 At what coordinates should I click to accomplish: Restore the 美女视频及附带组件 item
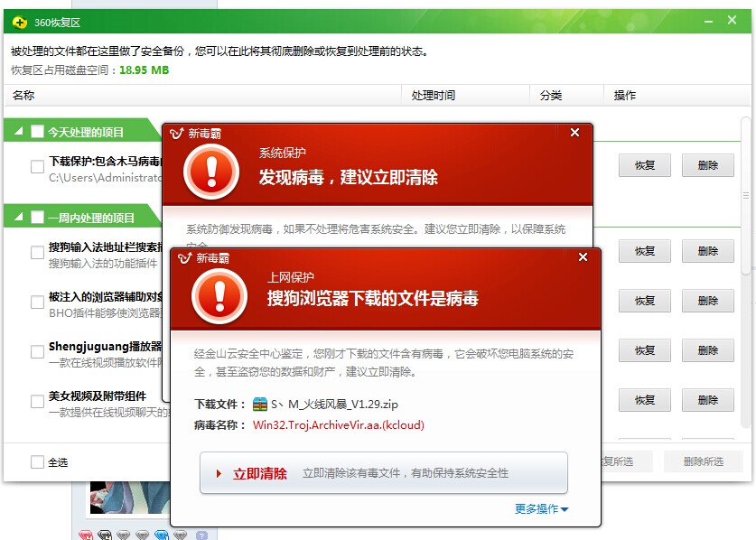click(x=645, y=400)
